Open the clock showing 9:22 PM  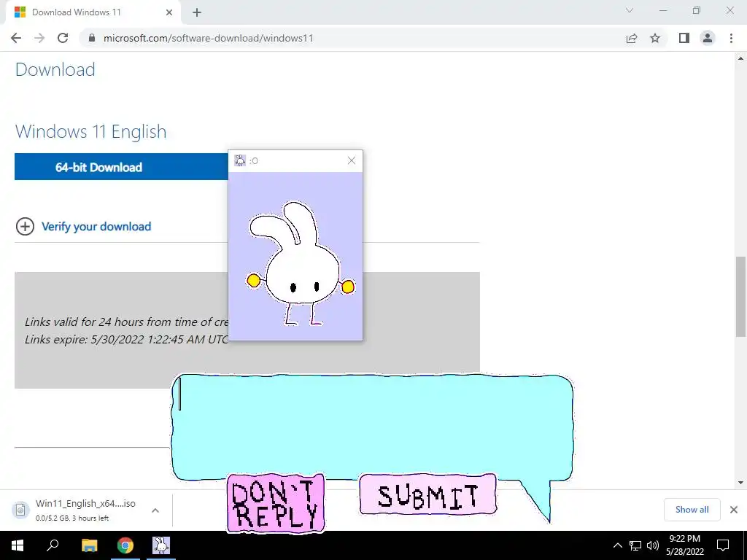(x=684, y=545)
